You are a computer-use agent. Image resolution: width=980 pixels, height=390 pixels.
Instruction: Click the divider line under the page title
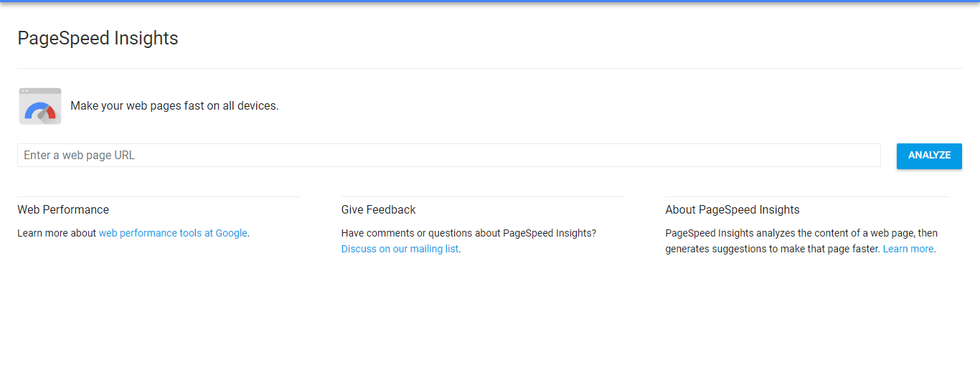[490, 68]
